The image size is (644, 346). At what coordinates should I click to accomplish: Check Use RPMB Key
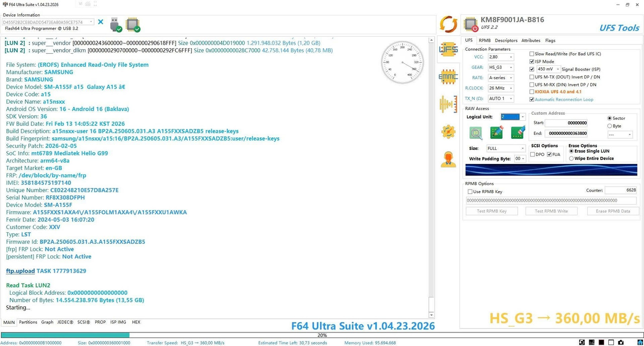pos(470,192)
